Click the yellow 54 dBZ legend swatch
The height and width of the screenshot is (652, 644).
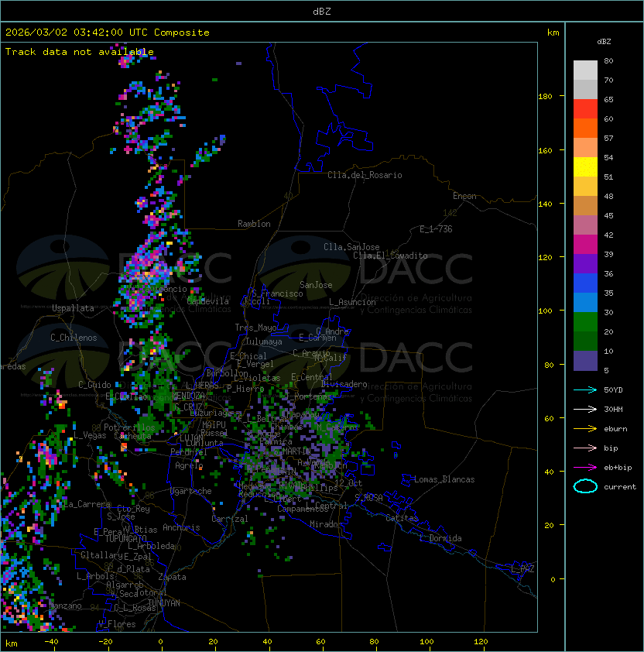[585, 166]
